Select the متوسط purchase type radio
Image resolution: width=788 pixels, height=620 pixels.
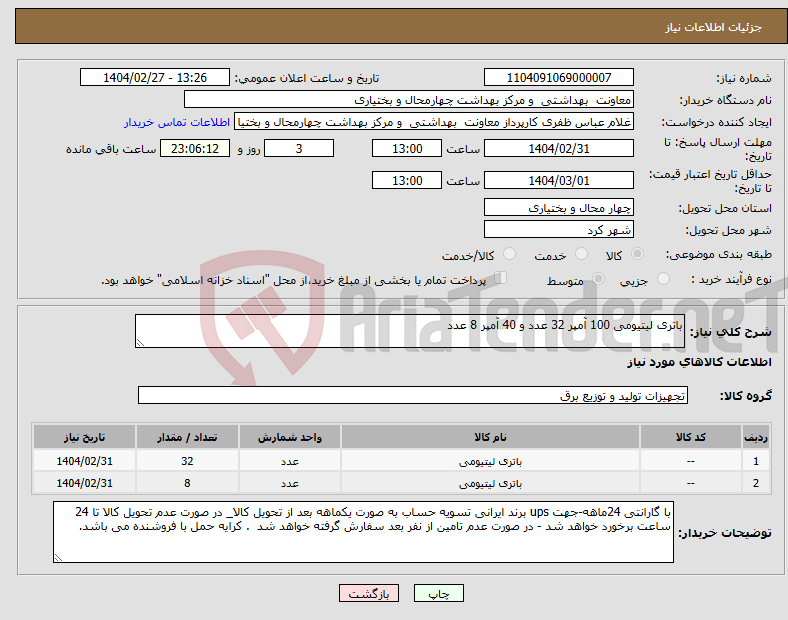(x=598, y=279)
